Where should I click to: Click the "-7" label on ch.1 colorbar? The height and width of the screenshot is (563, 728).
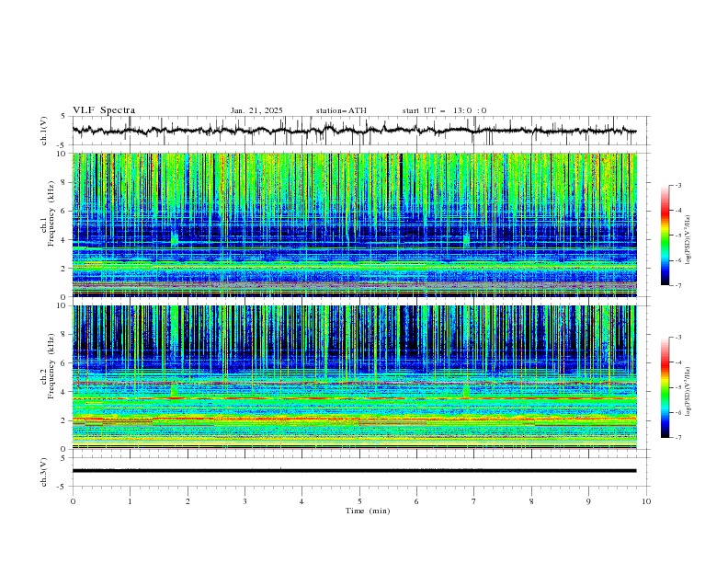coord(678,285)
